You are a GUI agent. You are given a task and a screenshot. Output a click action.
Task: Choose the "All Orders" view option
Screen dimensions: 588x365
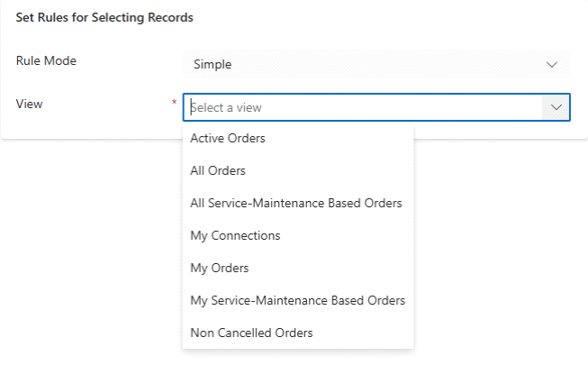click(x=218, y=170)
